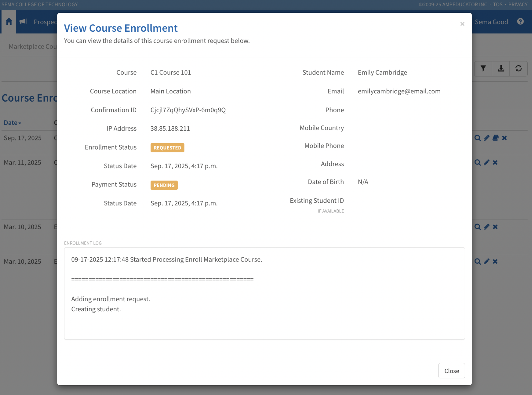Open the filter funnel tool

483,69
